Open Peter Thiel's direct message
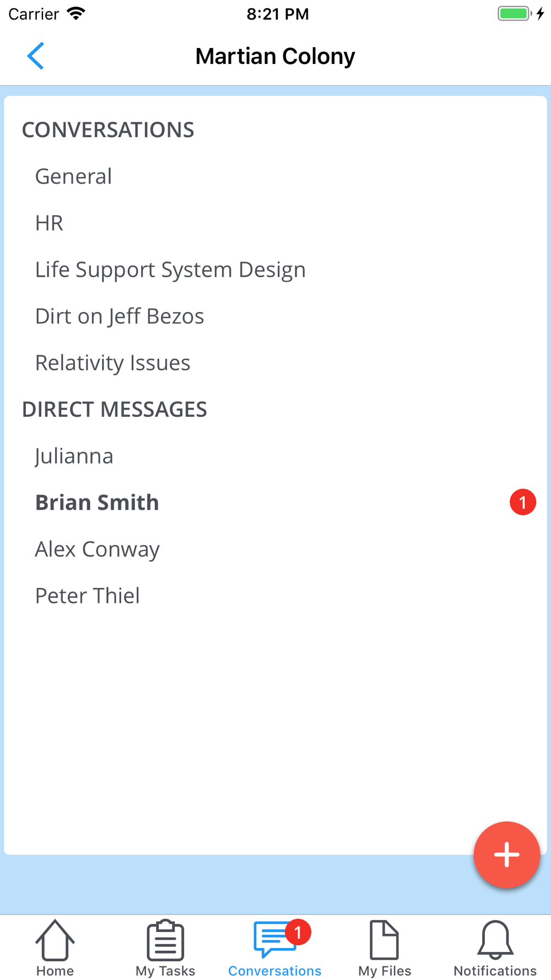This screenshot has height=980, width=551. coord(88,596)
